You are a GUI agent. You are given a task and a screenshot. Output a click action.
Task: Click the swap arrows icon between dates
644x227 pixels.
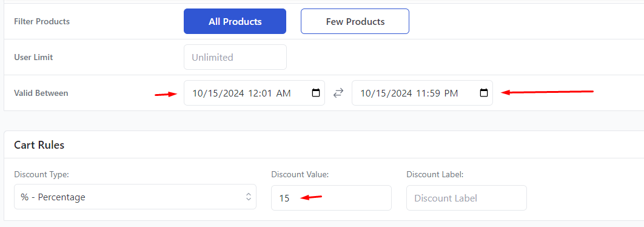(338, 93)
